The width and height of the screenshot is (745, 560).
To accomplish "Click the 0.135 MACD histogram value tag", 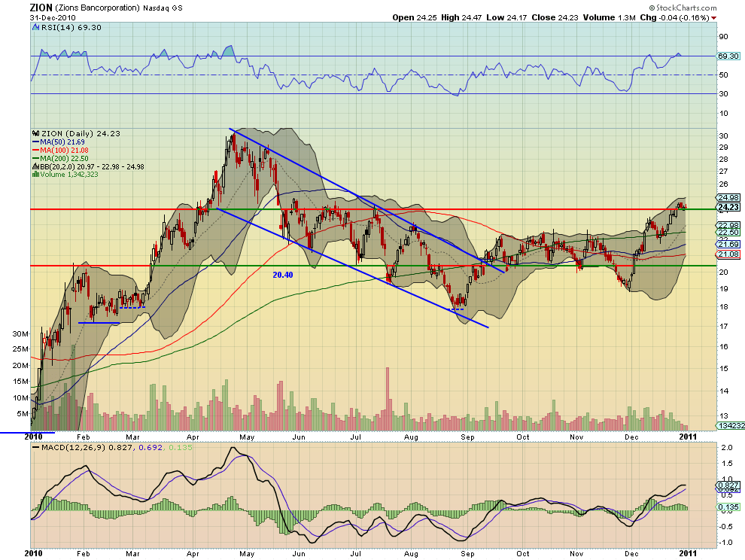I will coord(728,507).
